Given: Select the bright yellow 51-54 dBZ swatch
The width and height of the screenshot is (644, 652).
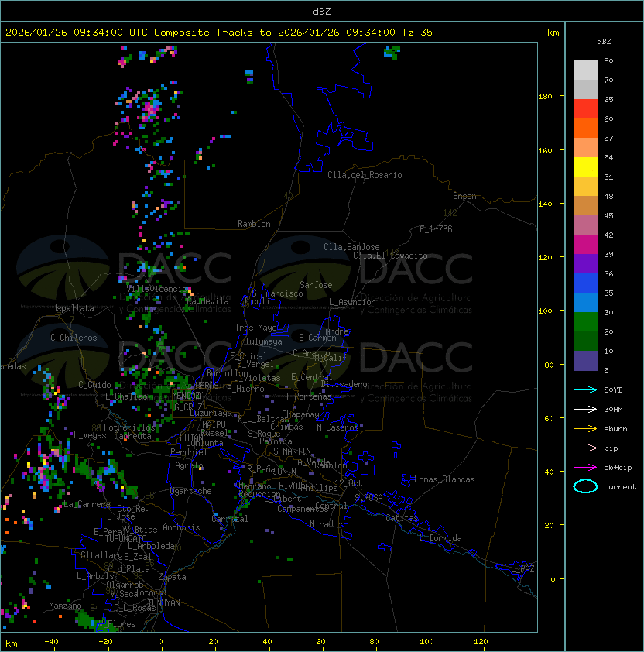Looking at the screenshot, I should click(585, 167).
